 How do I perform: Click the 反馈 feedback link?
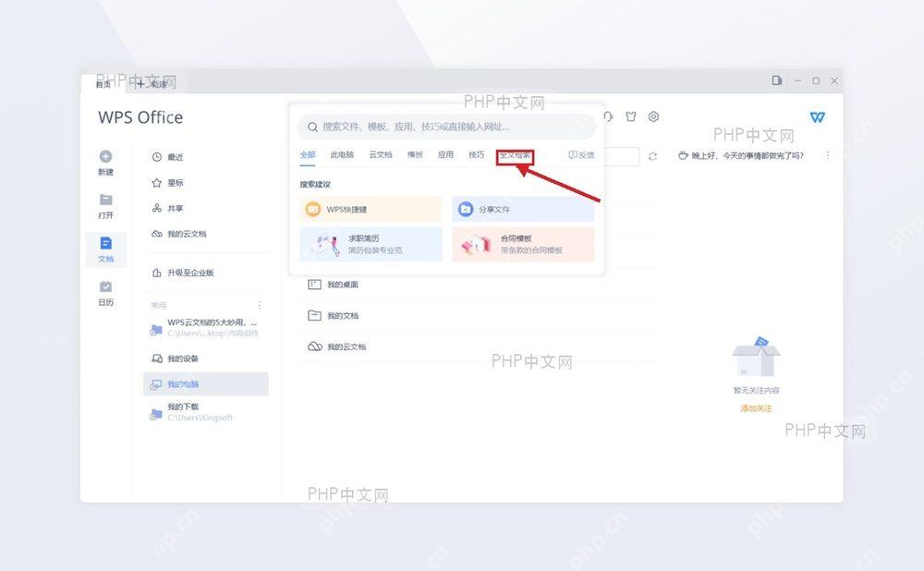pos(581,155)
